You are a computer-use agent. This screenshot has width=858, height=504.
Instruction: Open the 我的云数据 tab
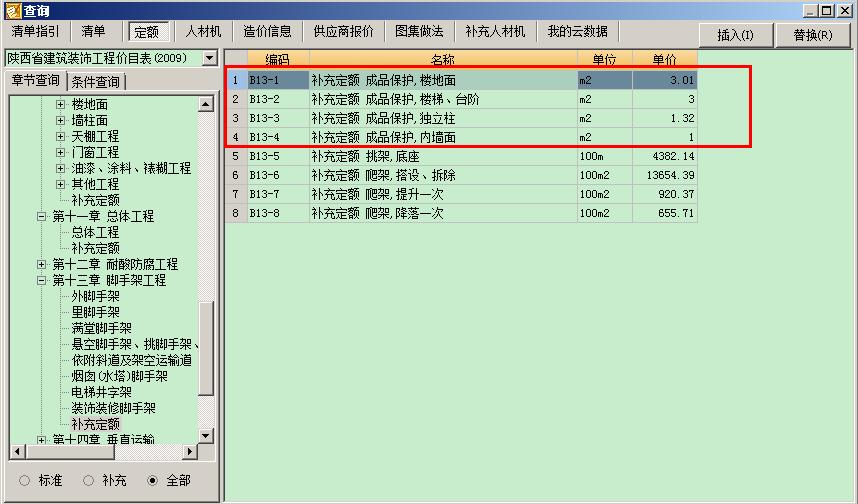tap(578, 32)
